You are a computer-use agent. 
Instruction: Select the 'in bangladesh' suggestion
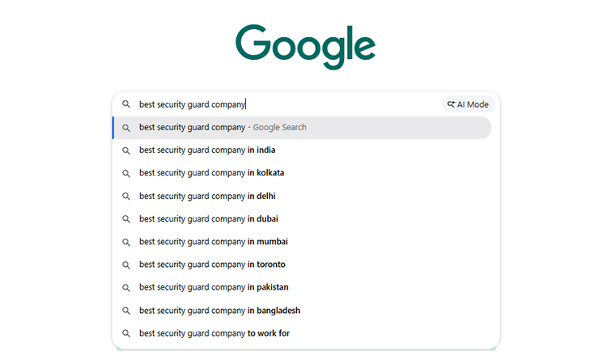coord(219,311)
